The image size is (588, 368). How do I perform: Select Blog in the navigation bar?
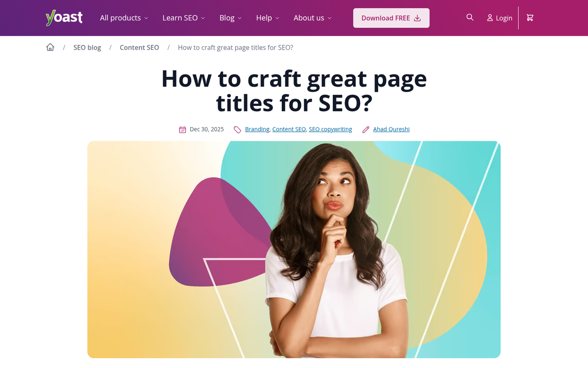(x=227, y=18)
